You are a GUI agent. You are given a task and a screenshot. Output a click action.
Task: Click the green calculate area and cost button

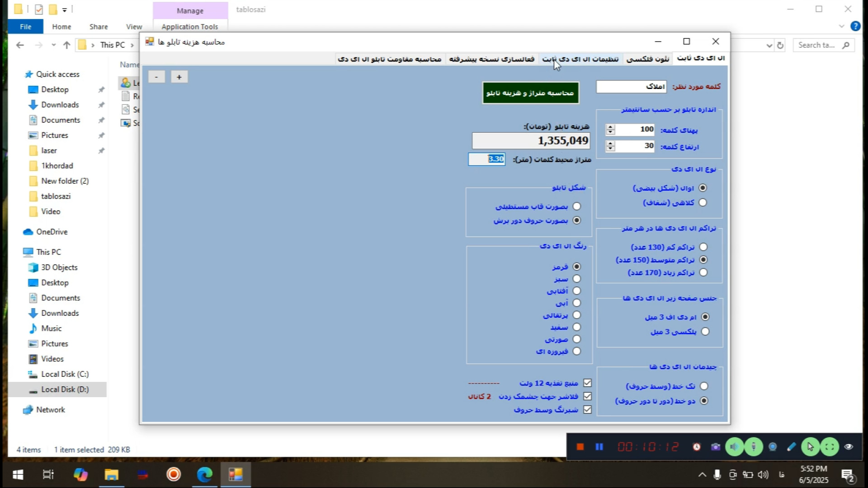(530, 93)
